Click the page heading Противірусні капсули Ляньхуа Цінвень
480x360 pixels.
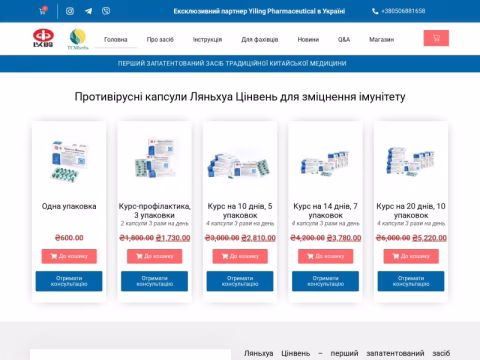click(x=240, y=97)
